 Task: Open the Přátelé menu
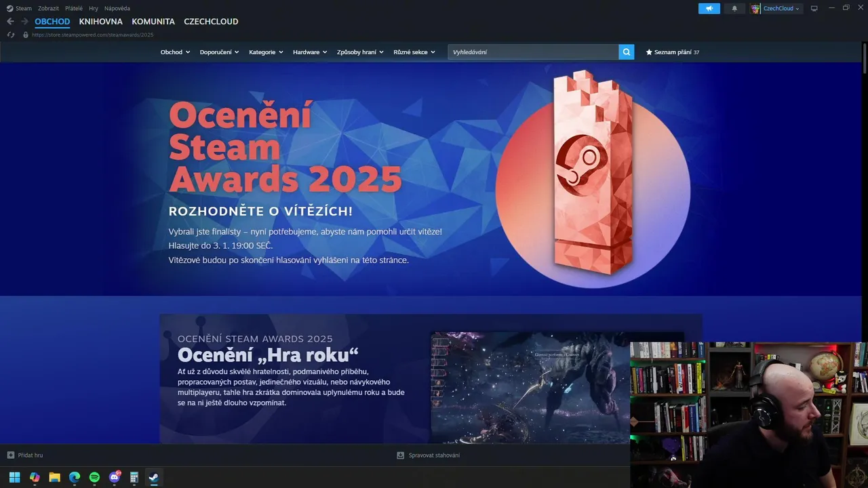point(74,9)
